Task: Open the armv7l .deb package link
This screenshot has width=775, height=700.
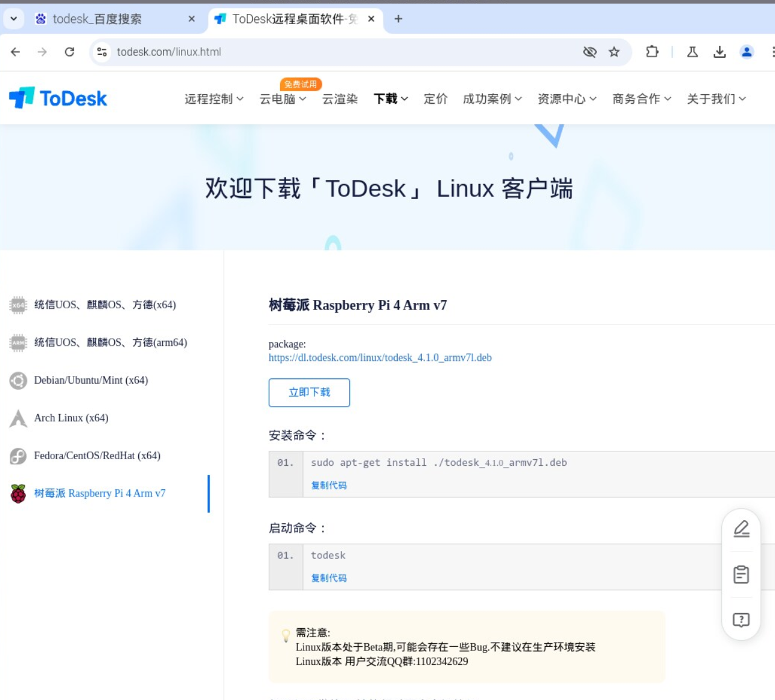Action: pos(380,357)
